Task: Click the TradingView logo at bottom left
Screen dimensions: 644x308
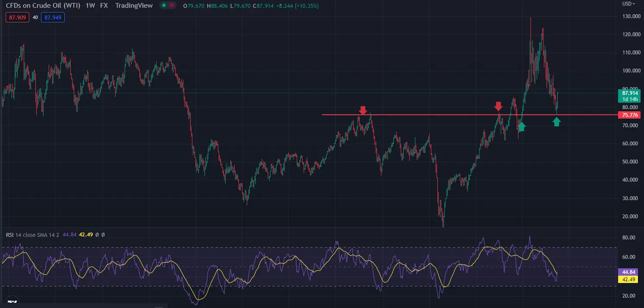Action: coord(12,303)
